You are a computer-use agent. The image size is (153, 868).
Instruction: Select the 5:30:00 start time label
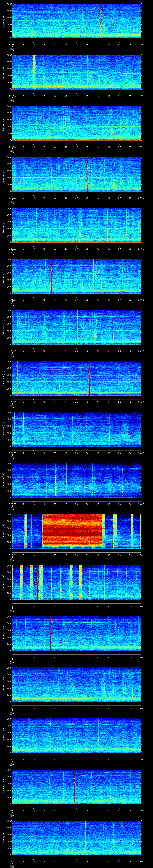tap(12, 759)
